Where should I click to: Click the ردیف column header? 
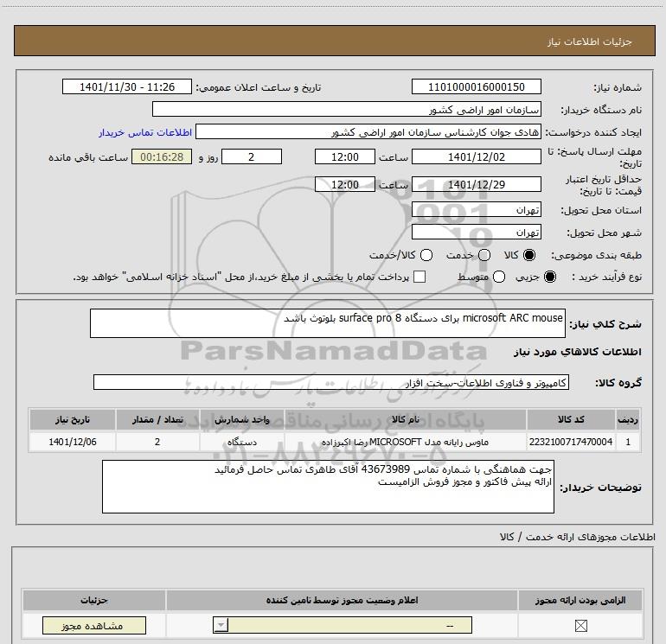pos(628,419)
